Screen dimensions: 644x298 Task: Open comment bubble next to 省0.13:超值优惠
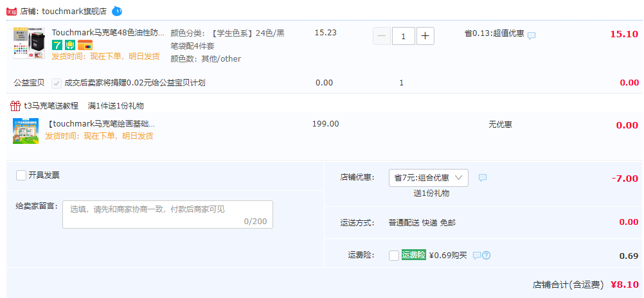click(x=532, y=36)
